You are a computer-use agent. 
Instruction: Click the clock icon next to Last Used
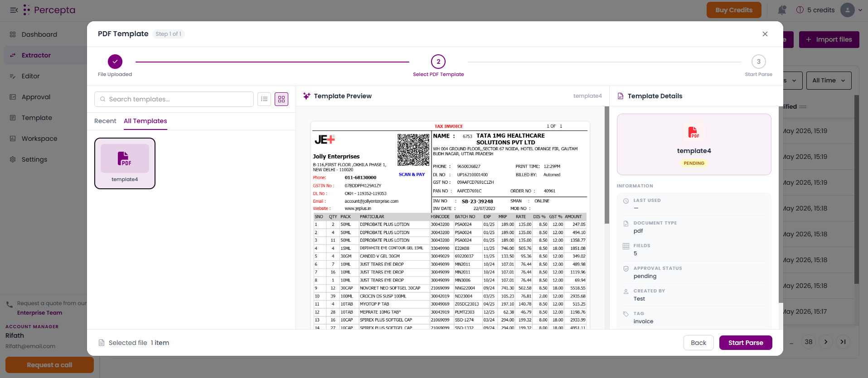click(626, 201)
